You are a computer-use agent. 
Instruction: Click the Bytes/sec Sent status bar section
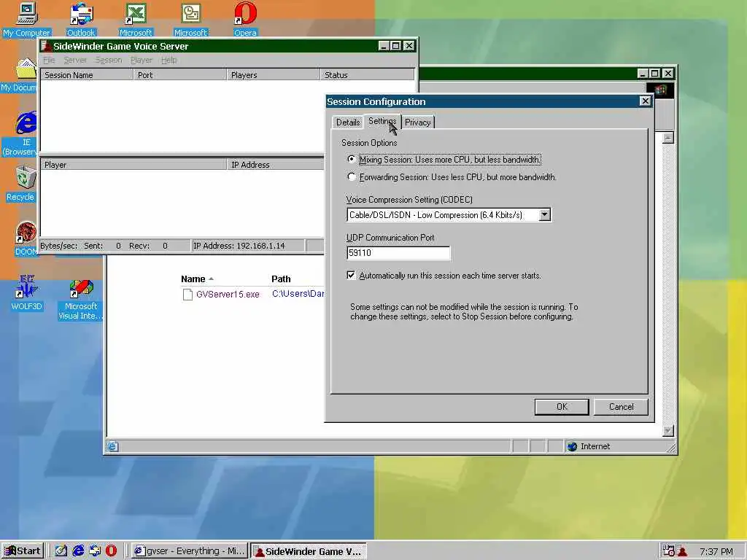(115, 246)
